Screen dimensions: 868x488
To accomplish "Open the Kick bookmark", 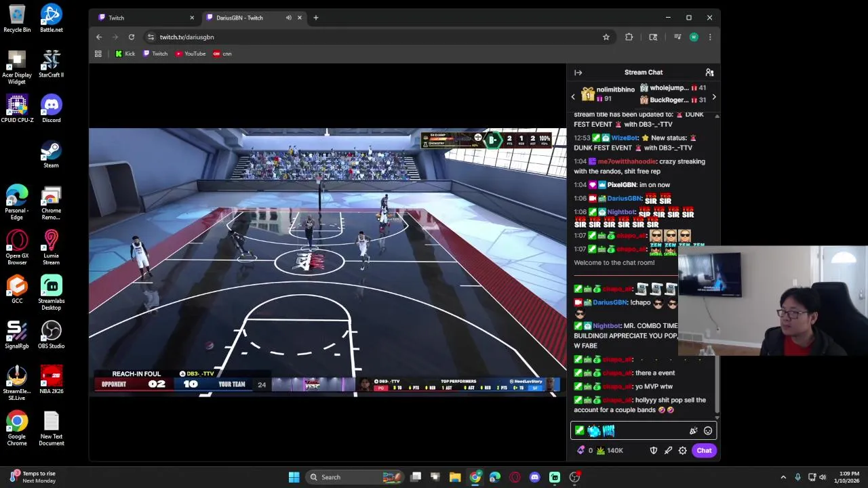I will point(125,54).
